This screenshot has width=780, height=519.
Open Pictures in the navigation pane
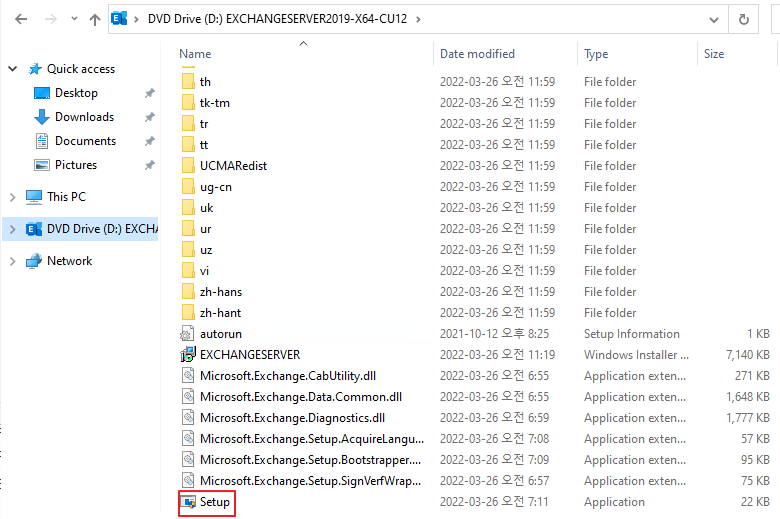click(x=76, y=165)
